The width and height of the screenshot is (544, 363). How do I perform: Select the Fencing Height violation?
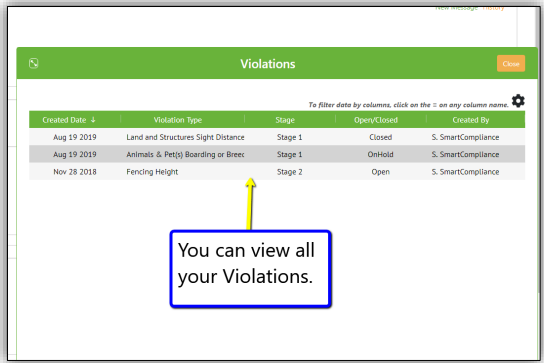tap(152, 172)
